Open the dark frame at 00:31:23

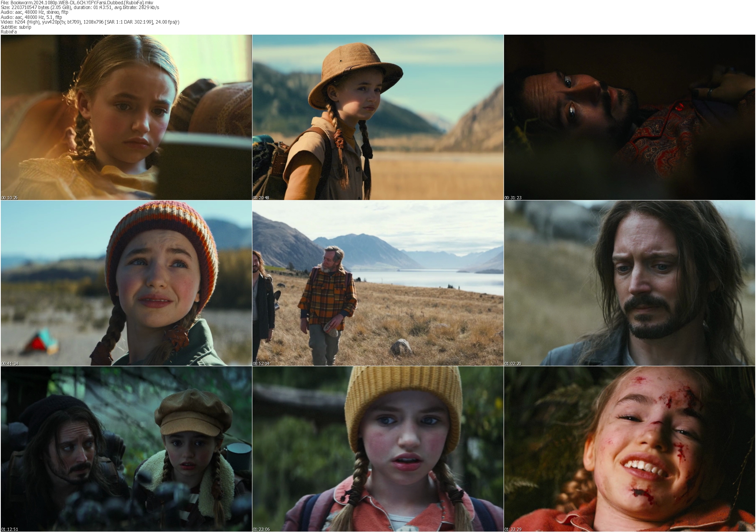click(630, 117)
